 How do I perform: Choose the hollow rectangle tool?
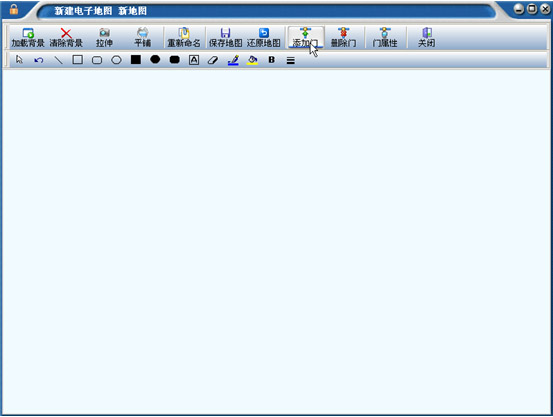click(78, 60)
